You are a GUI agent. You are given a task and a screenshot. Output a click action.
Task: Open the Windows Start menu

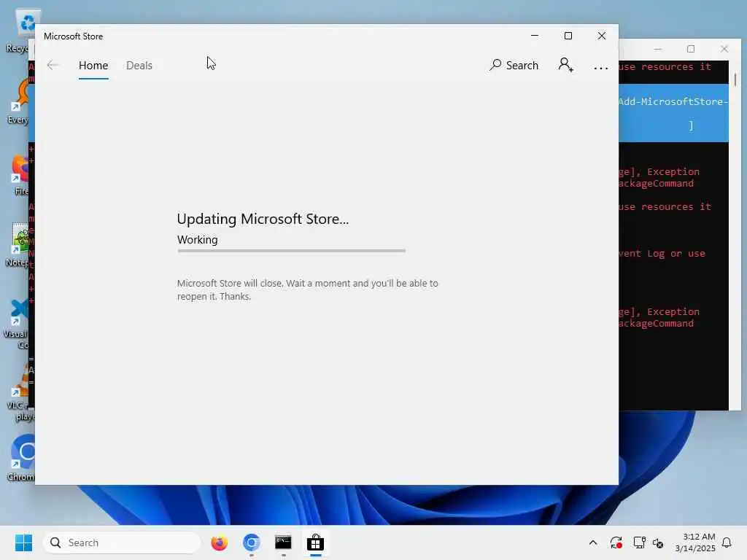click(23, 542)
